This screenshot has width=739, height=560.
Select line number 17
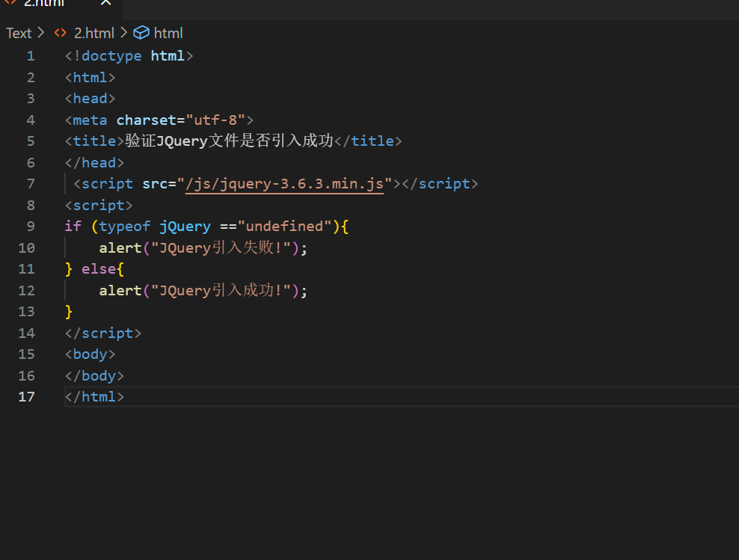click(x=26, y=396)
